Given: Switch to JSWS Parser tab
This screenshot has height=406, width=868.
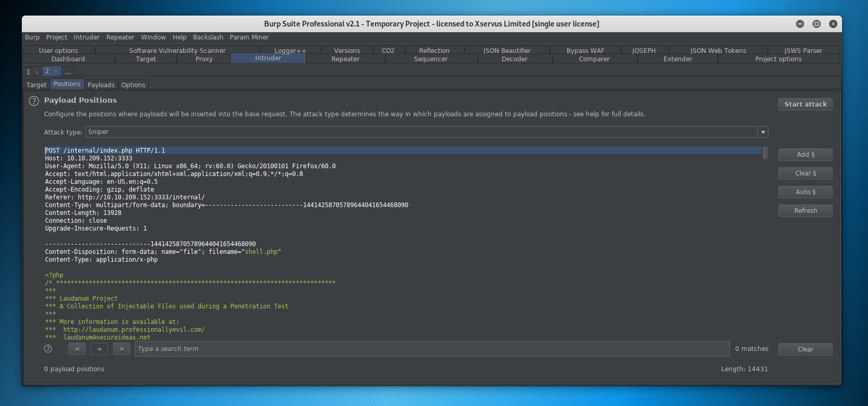Looking at the screenshot, I should [x=803, y=50].
